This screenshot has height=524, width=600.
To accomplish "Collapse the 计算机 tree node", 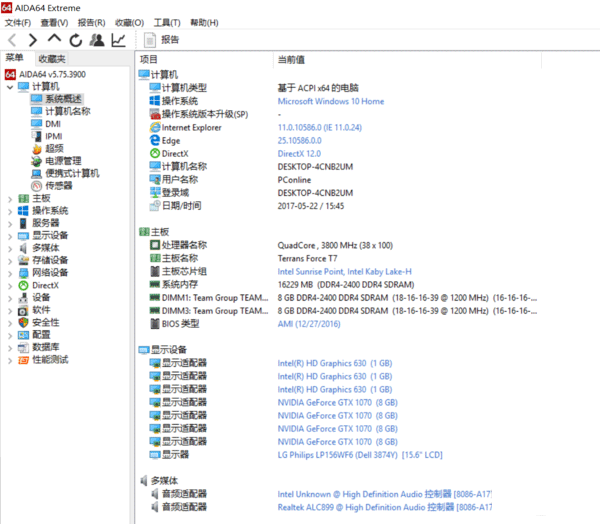I will (10, 87).
